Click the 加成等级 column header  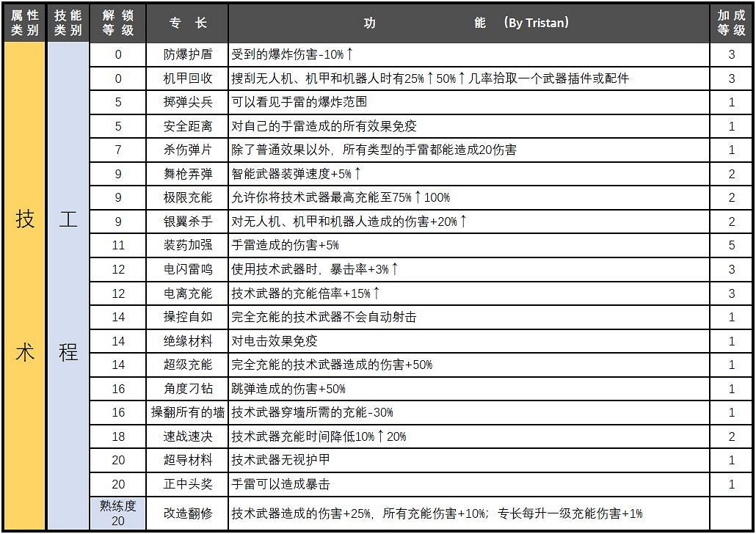pyautogui.click(x=733, y=21)
